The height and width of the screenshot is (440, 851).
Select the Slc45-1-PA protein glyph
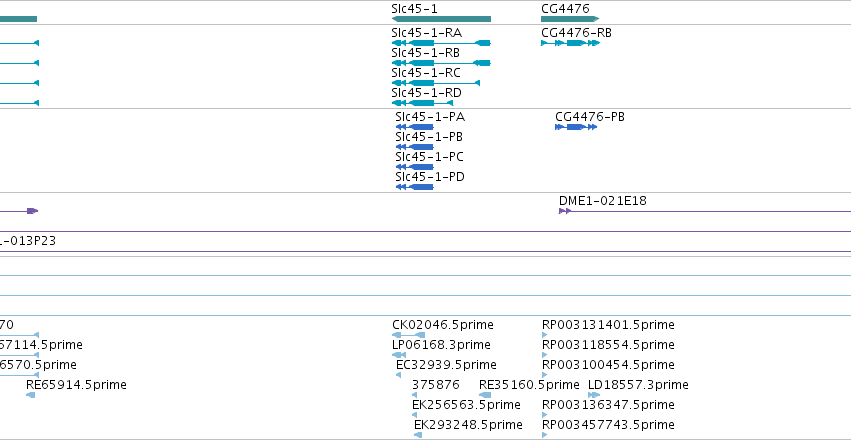click(415, 127)
